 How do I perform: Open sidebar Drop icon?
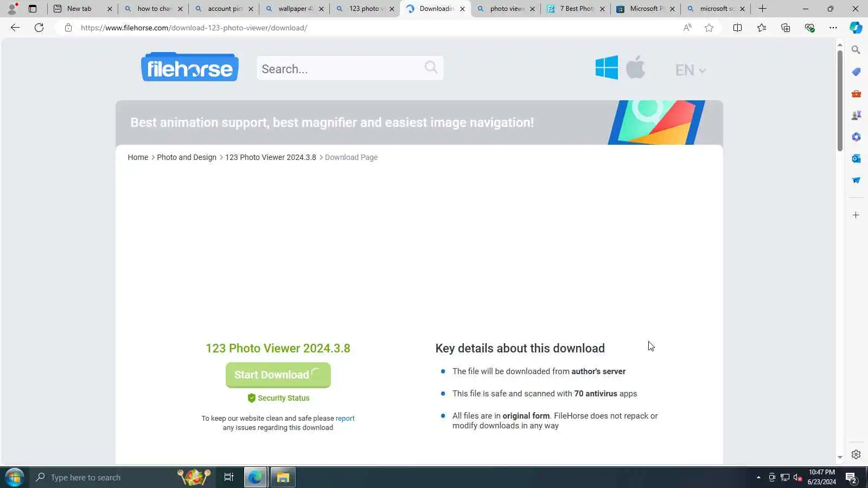click(x=856, y=180)
